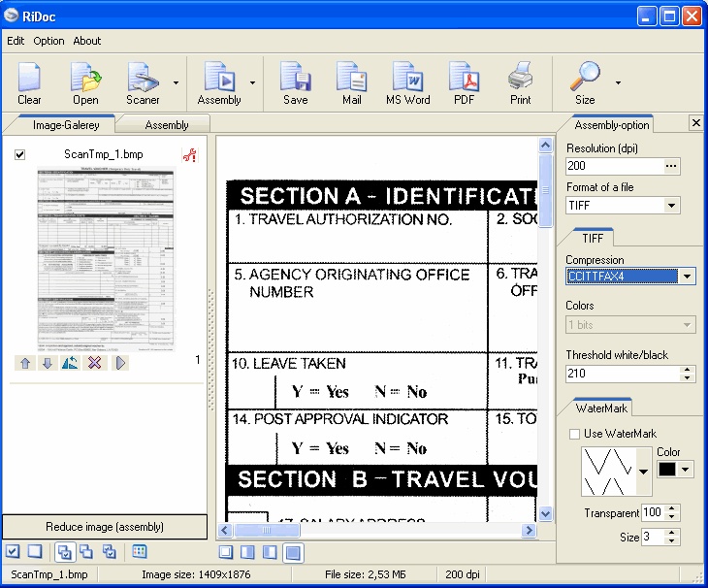Open the Compression CCITTFAX4 dropdown
Viewport: 708px width, 588px height.
click(687, 277)
